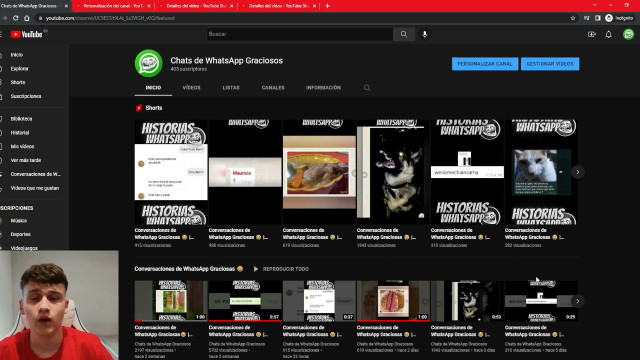Click channel avatar of Chats de WhatsApp Graciosos
The image size is (640, 360).
[149, 63]
